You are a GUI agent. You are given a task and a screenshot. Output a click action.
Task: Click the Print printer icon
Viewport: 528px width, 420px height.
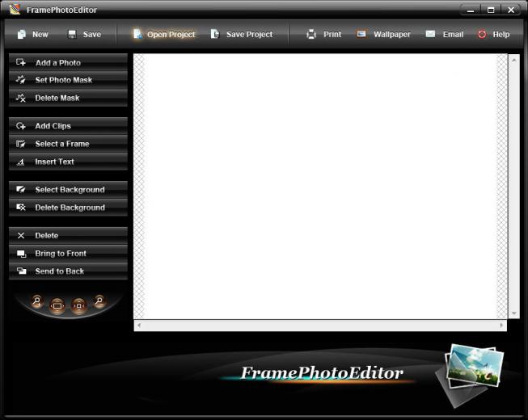click(x=311, y=34)
